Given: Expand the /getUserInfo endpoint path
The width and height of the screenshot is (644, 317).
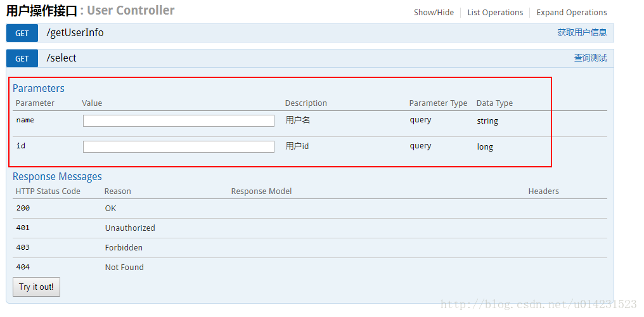Looking at the screenshot, I should (x=75, y=33).
